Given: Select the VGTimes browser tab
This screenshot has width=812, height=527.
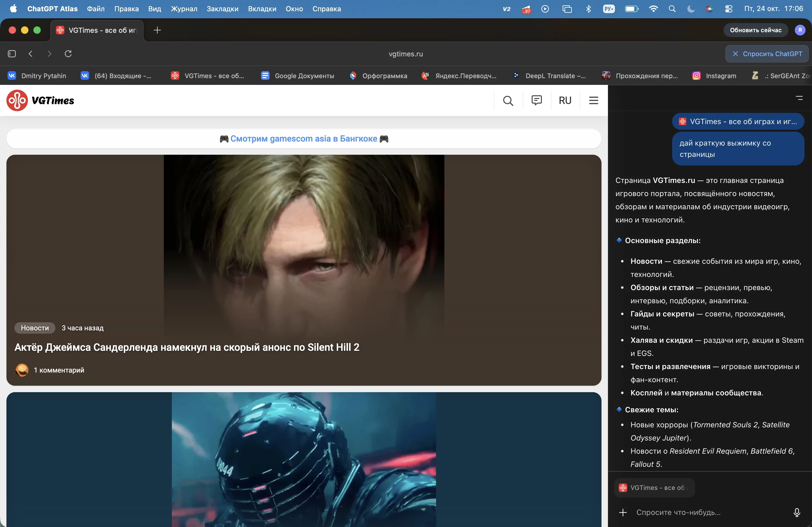Looking at the screenshot, I should 97,30.
